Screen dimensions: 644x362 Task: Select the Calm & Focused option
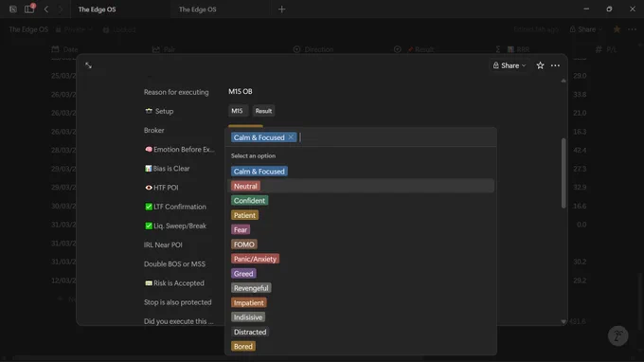click(x=259, y=172)
